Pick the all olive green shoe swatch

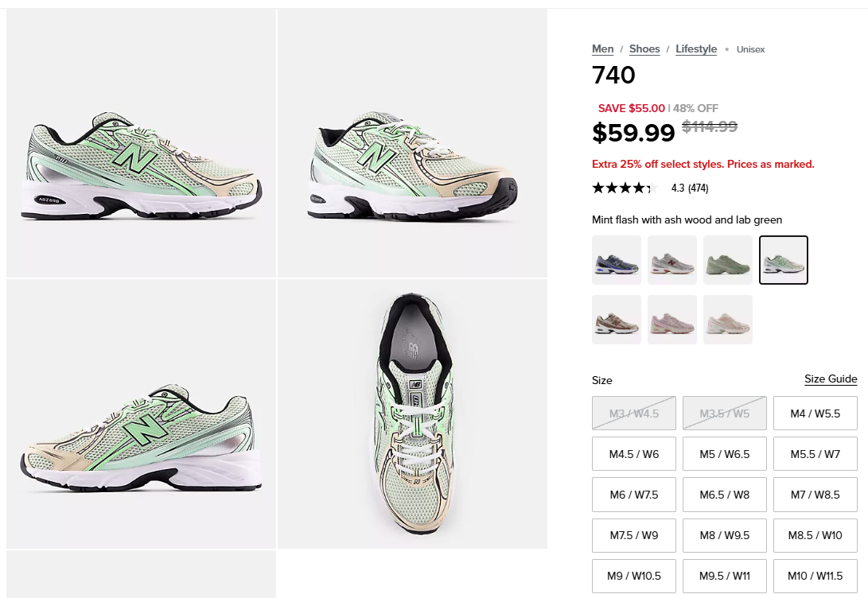tap(728, 260)
